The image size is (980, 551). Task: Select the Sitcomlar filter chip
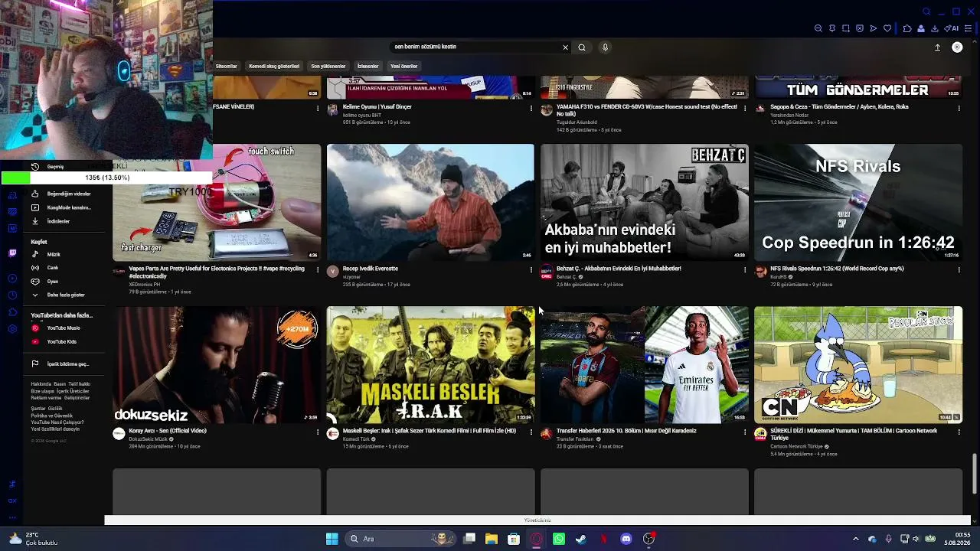(x=227, y=67)
